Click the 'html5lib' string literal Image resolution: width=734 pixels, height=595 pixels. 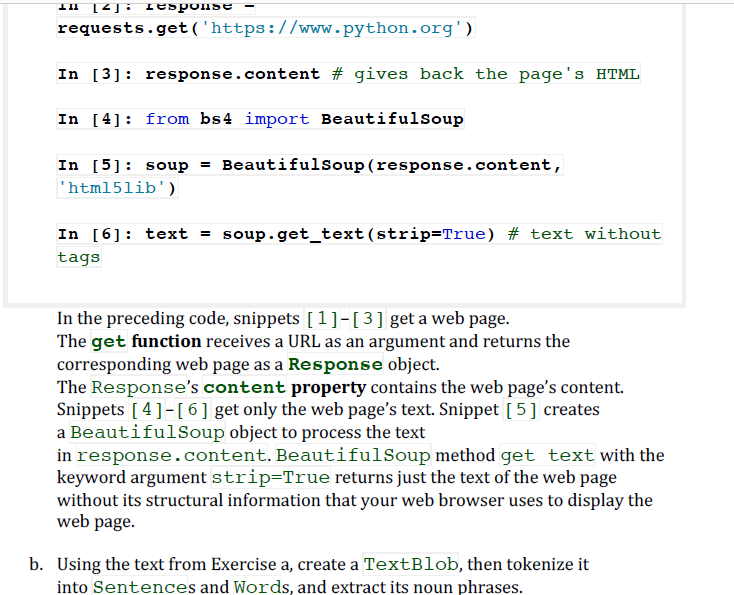(x=112, y=188)
